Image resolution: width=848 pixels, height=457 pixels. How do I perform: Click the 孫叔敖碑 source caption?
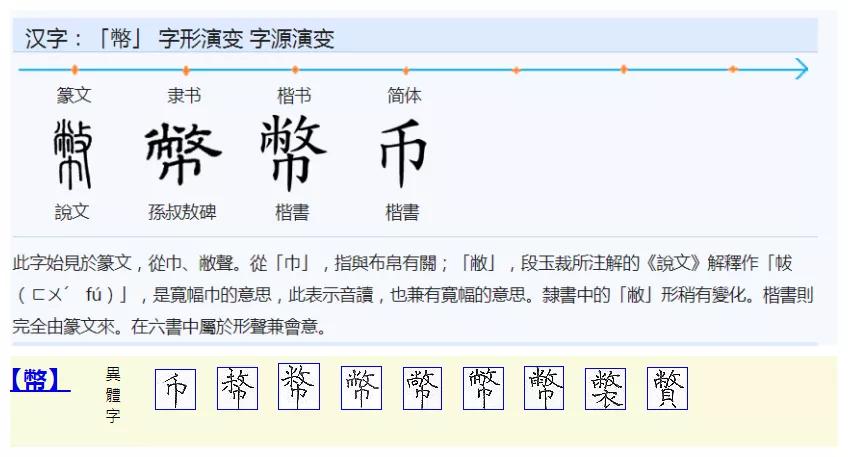pos(182,211)
